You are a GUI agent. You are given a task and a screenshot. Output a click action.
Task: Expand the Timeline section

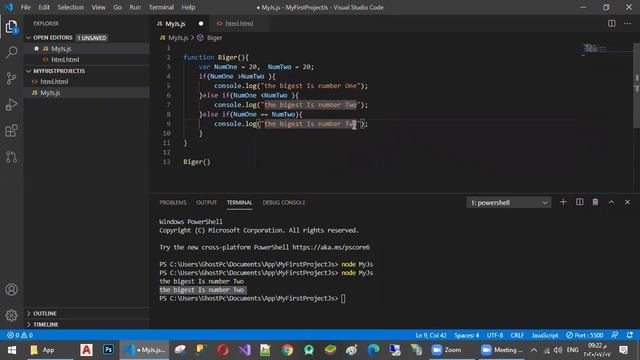click(x=87, y=324)
